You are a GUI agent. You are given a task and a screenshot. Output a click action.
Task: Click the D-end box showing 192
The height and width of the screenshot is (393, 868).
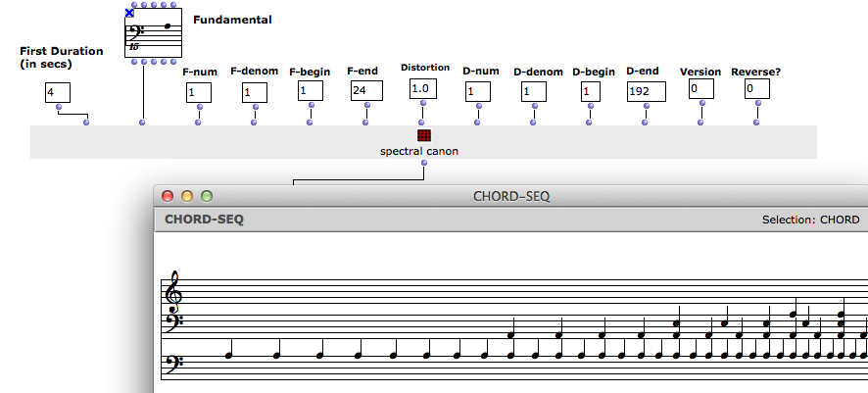click(646, 91)
